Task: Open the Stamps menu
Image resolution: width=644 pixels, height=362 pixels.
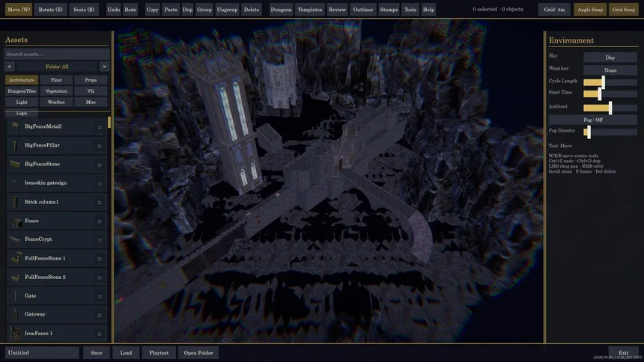Action: 389,10
